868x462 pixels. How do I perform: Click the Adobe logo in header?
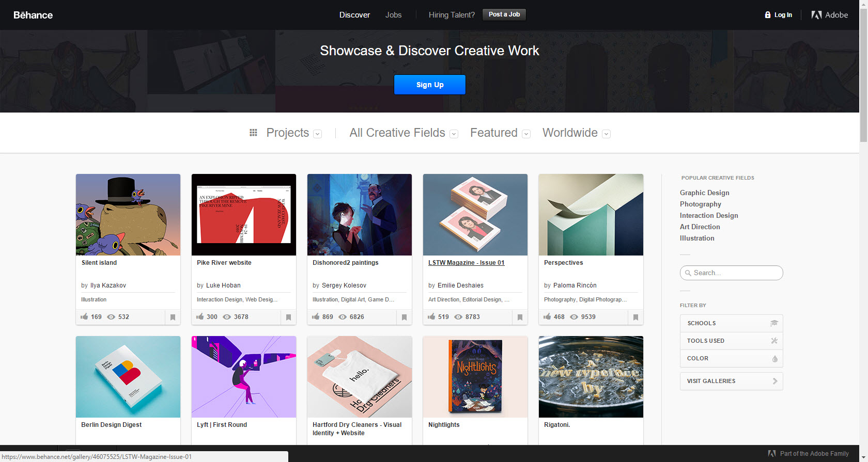[816, 15]
